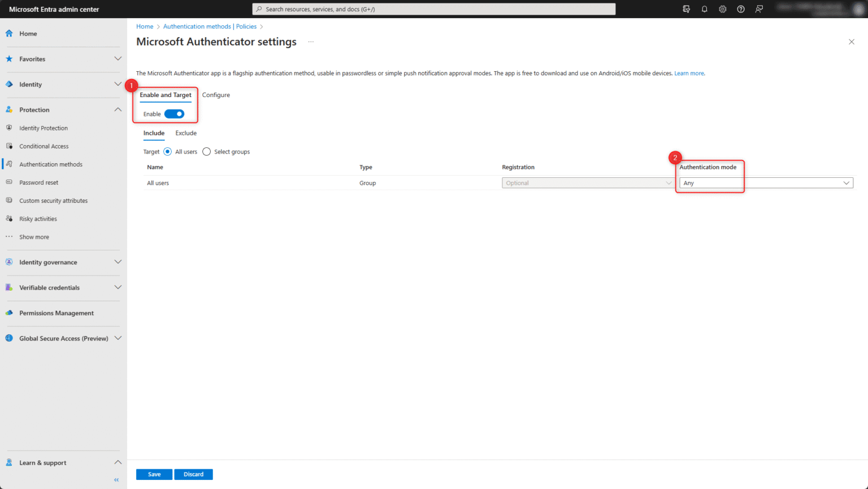Select the Risky activities icon
The width and height of the screenshot is (868, 489).
coord(10,219)
